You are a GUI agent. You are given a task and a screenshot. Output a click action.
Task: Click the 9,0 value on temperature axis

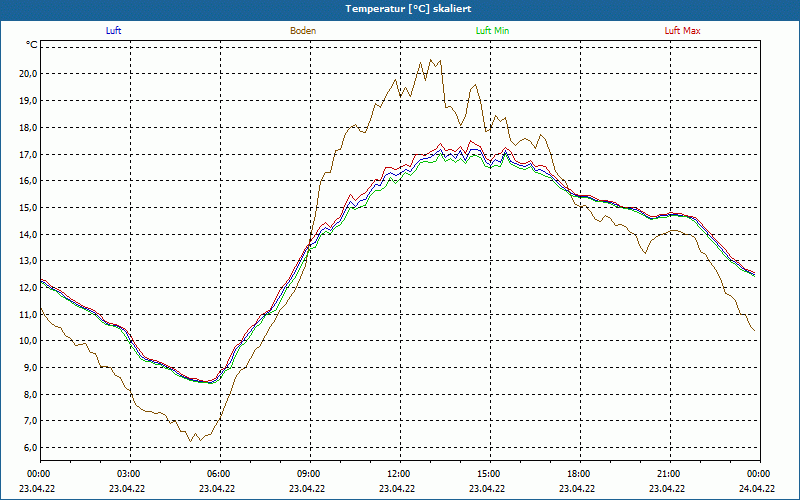tap(31, 368)
